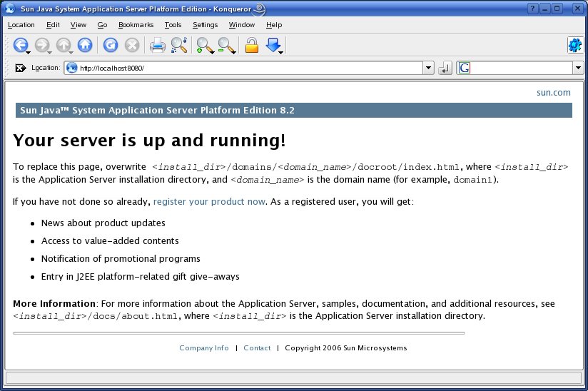Open the window menu icon in the title bar

tap(10, 9)
